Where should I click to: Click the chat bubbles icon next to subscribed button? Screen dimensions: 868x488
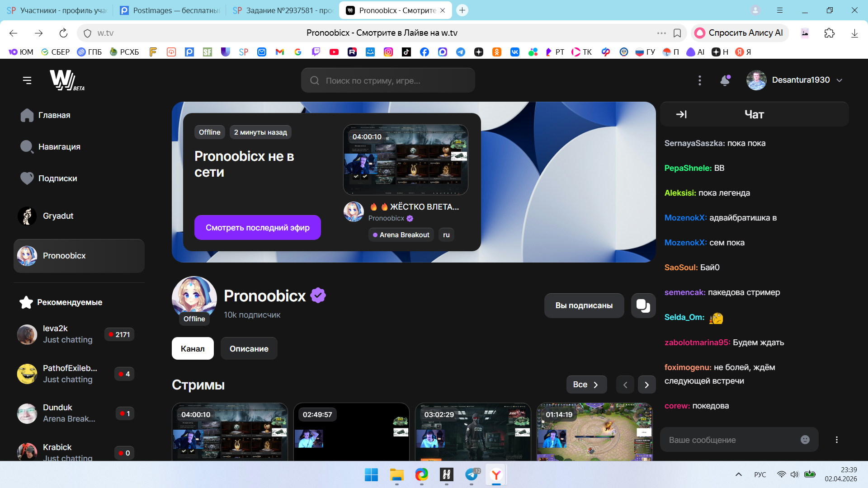[x=643, y=306]
